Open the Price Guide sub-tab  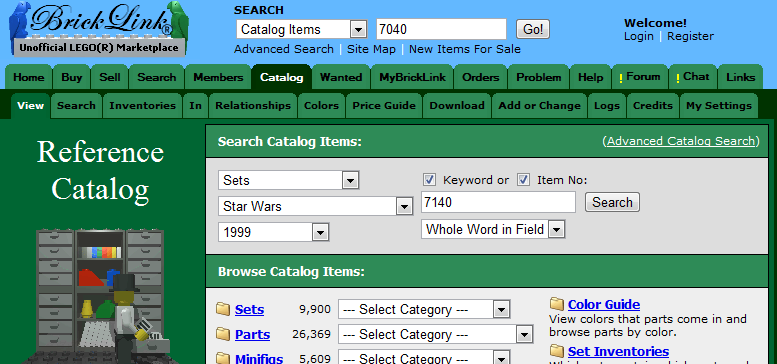click(384, 105)
